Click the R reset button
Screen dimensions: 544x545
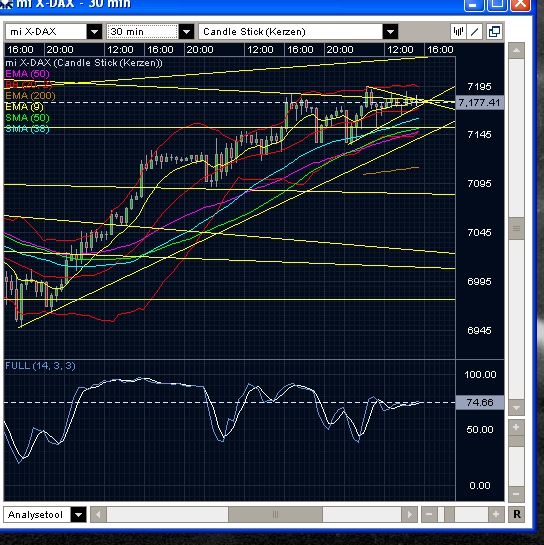[x=517, y=514]
